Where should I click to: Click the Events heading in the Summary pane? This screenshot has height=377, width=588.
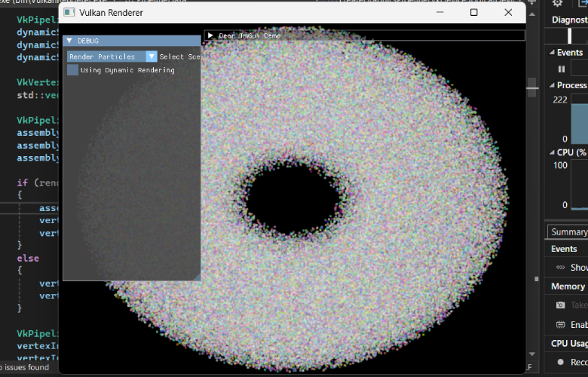click(x=564, y=249)
